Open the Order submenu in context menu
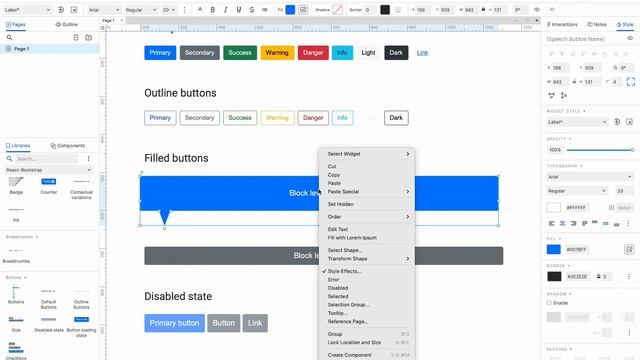The width and height of the screenshot is (640, 360). point(367,217)
